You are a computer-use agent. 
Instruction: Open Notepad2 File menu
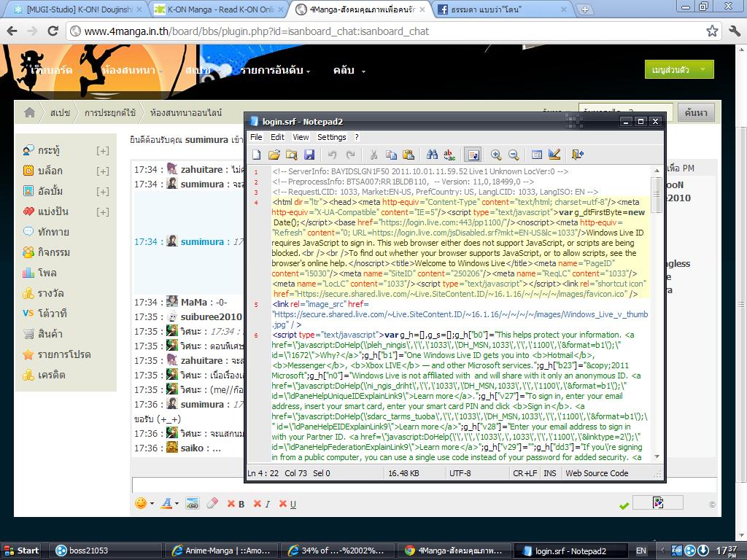256,137
